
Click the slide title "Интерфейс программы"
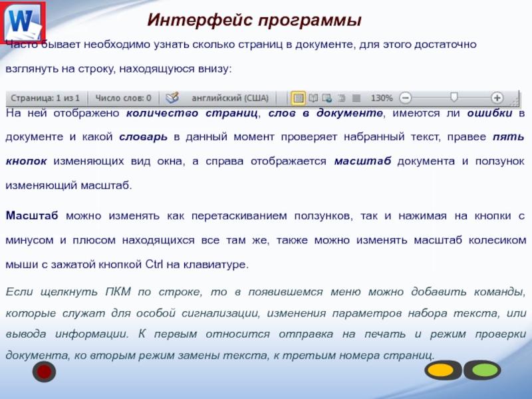pos(254,20)
